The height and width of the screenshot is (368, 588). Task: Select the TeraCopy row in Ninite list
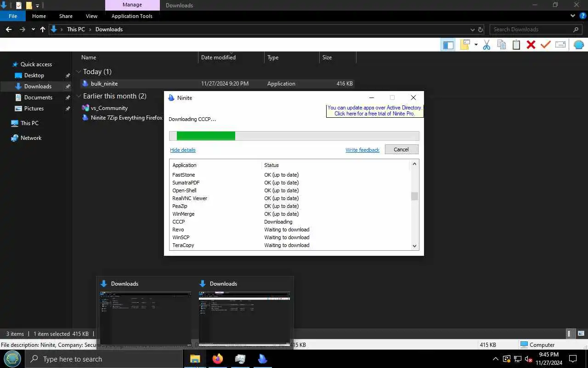(x=289, y=245)
